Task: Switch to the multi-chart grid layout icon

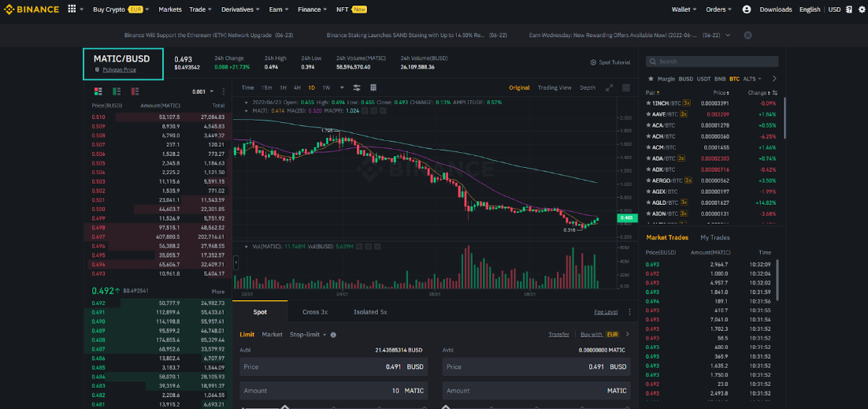Action: 626,87
